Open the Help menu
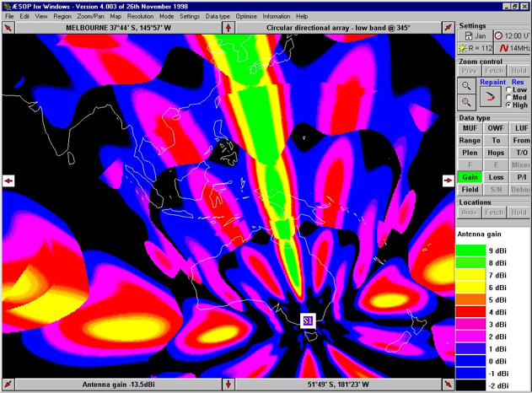 tap(302, 16)
